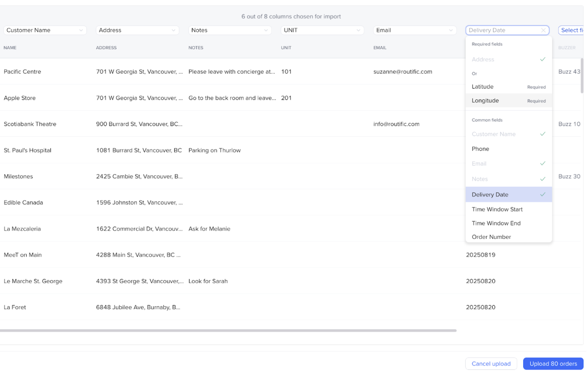
Task: Click checkmark on highlighted Delivery Date option
Action: click(x=542, y=195)
